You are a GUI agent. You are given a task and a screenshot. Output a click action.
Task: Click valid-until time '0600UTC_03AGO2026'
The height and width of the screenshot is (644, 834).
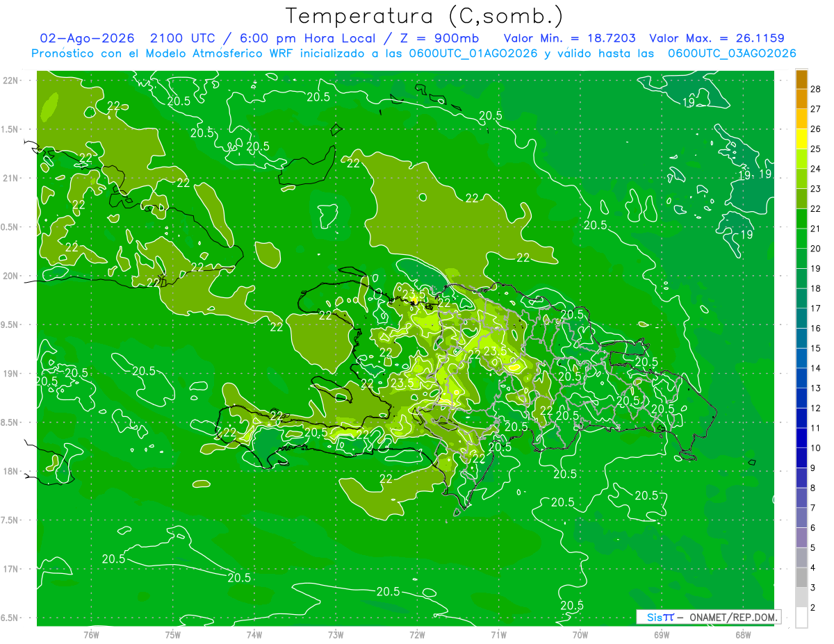[x=732, y=53]
